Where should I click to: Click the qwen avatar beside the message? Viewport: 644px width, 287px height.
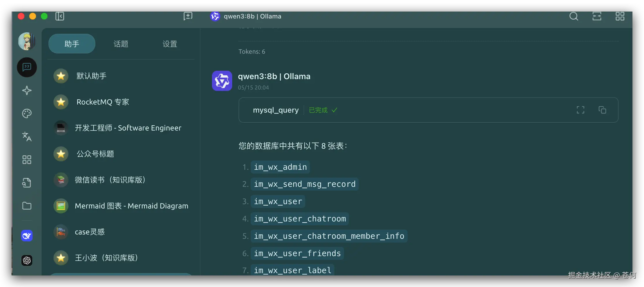[222, 81]
